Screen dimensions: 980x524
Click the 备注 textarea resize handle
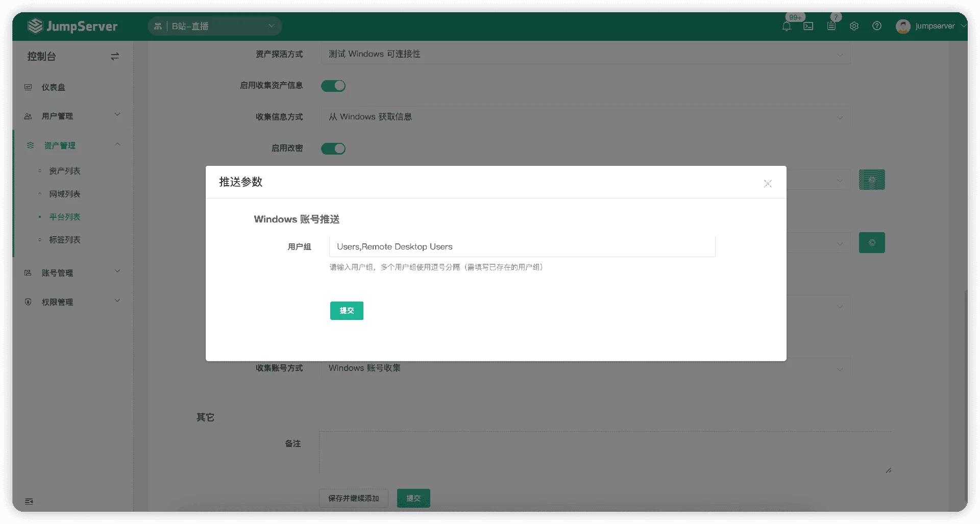point(889,470)
